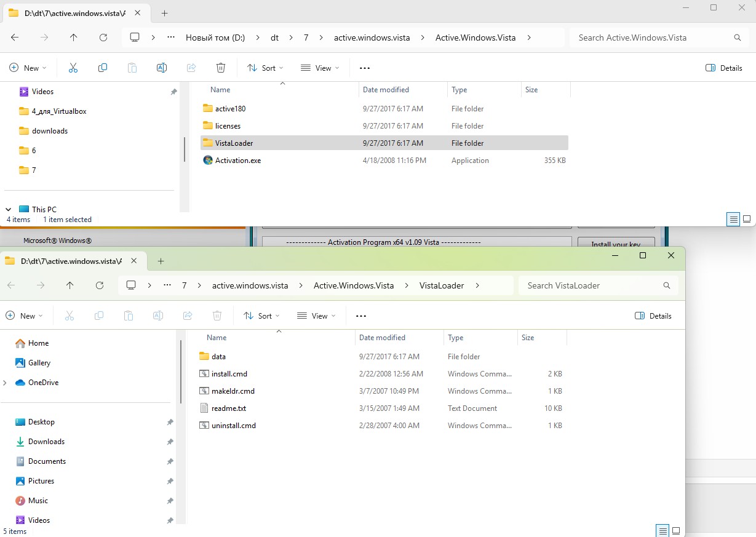The height and width of the screenshot is (537, 756).
Task: Click Size column header in VistaLoader window
Action: pos(528,338)
